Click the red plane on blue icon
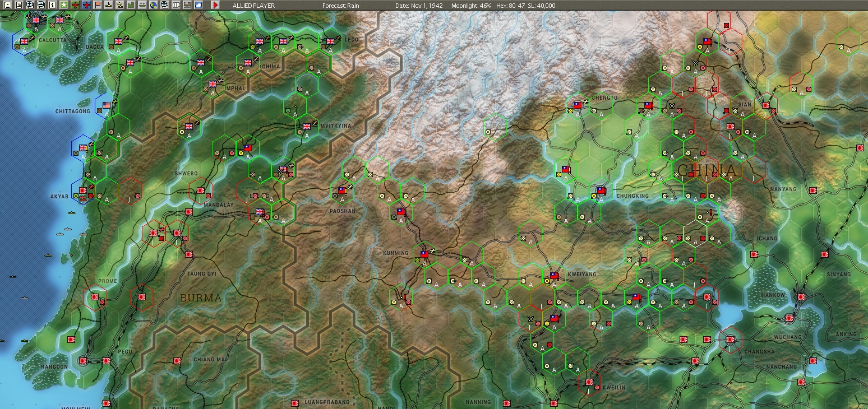The height and width of the screenshot is (409, 868). pyautogui.click(x=86, y=5)
